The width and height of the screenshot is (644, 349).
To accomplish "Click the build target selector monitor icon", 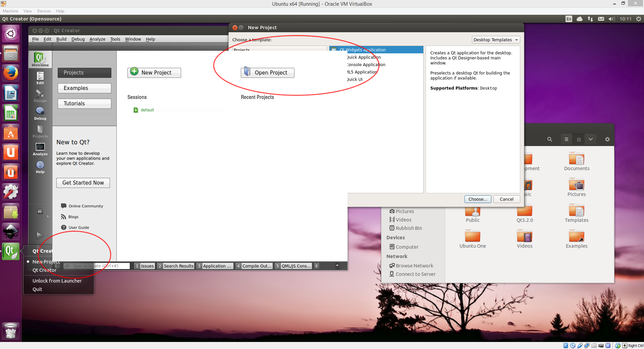I will 40,211.
